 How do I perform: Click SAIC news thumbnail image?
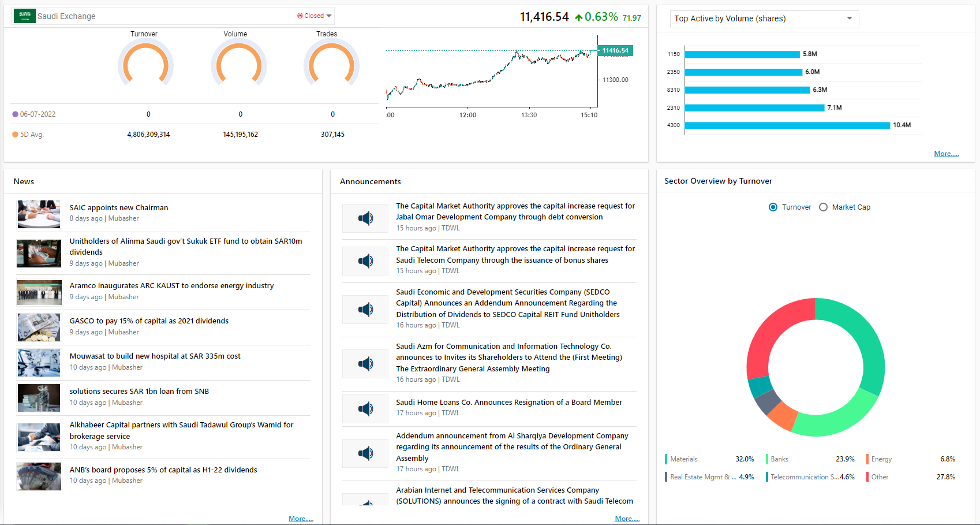39,214
